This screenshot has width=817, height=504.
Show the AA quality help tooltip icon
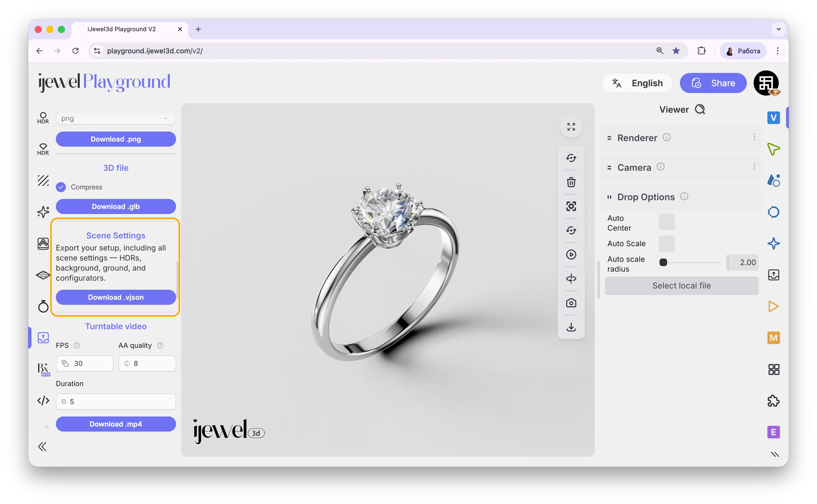(x=160, y=345)
